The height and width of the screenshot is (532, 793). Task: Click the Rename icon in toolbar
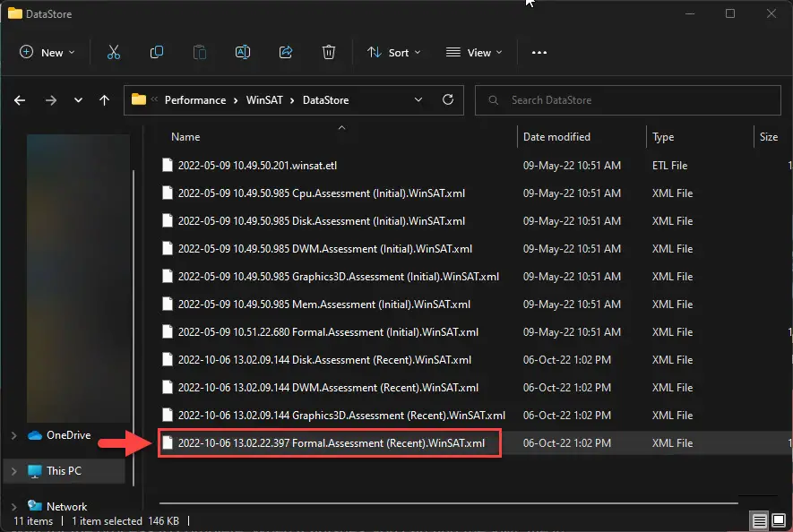243,52
